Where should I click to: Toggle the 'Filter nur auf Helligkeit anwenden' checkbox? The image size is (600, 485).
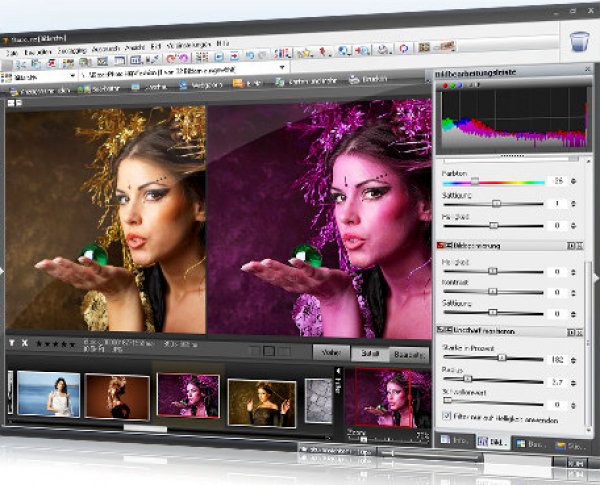pyautogui.click(x=446, y=416)
